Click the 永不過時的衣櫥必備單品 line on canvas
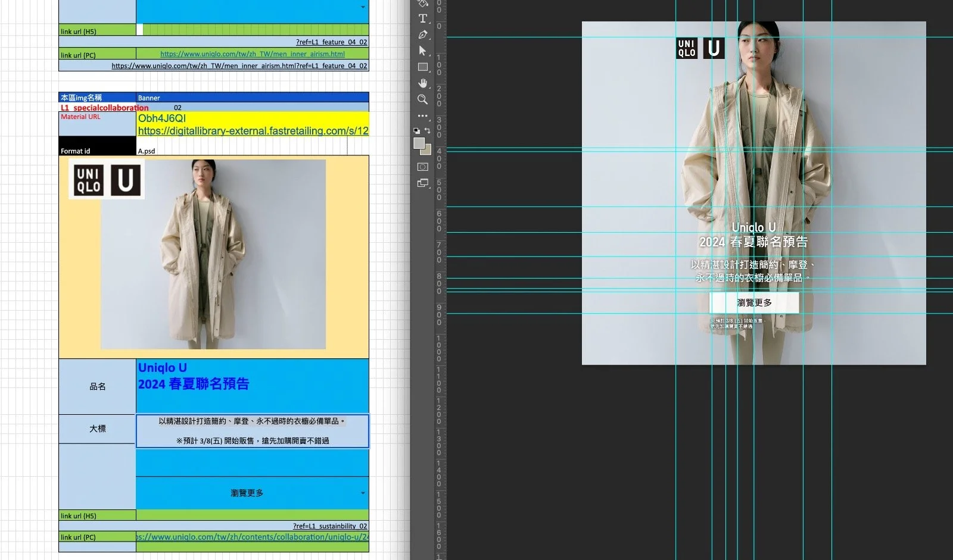The image size is (953, 560). (753, 278)
